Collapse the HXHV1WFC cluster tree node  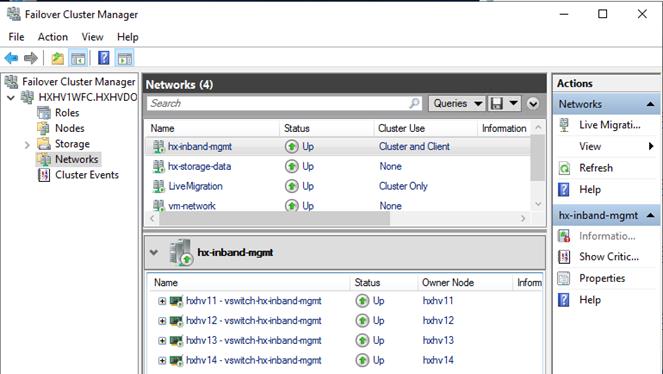click(11, 98)
